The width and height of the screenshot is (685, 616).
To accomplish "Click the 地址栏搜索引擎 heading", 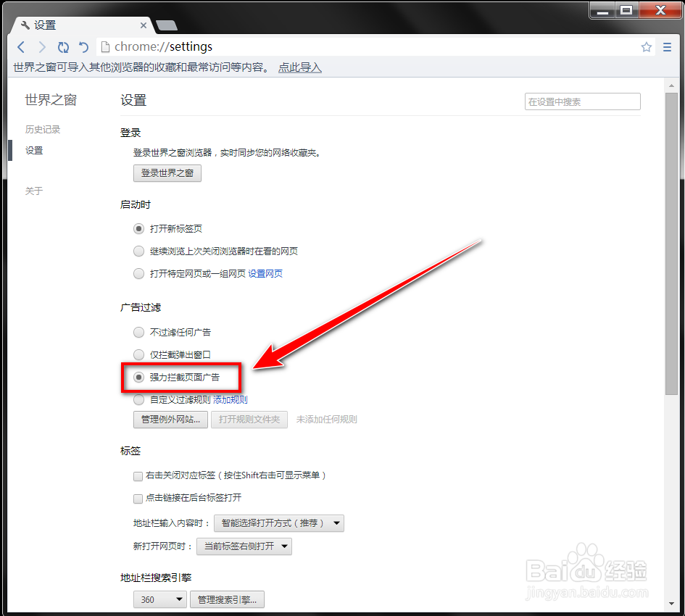I will [x=156, y=578].
